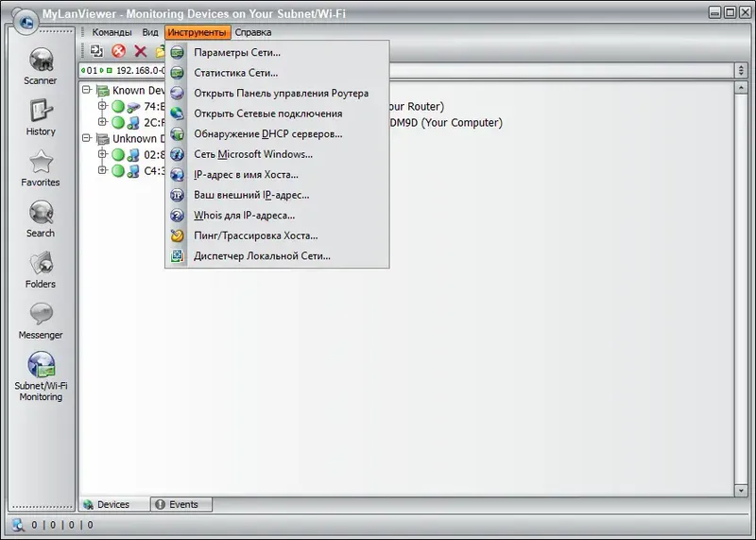Click the status bar counters 0 | 0 | 0 | 0
Viewport: 756px width, 540px height.
pos(62,525)
